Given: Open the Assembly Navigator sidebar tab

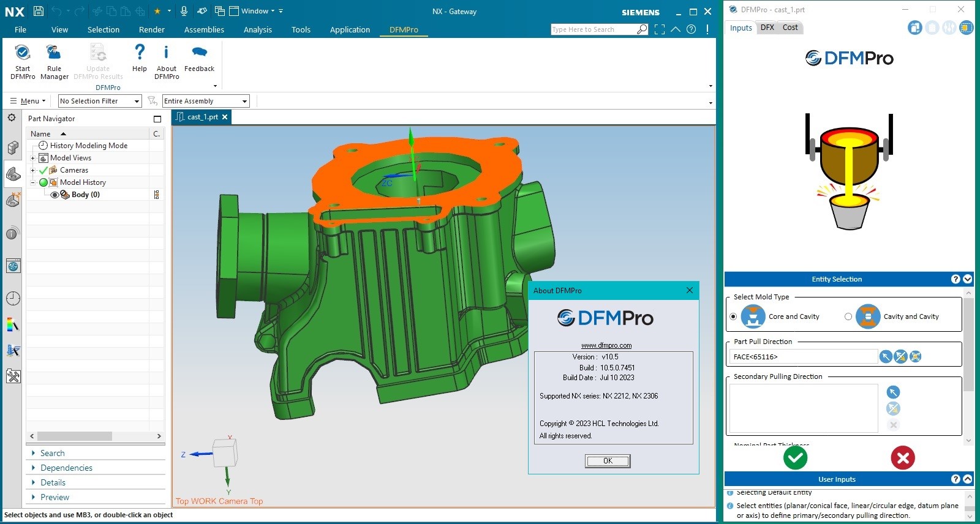Looking at the screenshot, I should click(x=13, y=148).
